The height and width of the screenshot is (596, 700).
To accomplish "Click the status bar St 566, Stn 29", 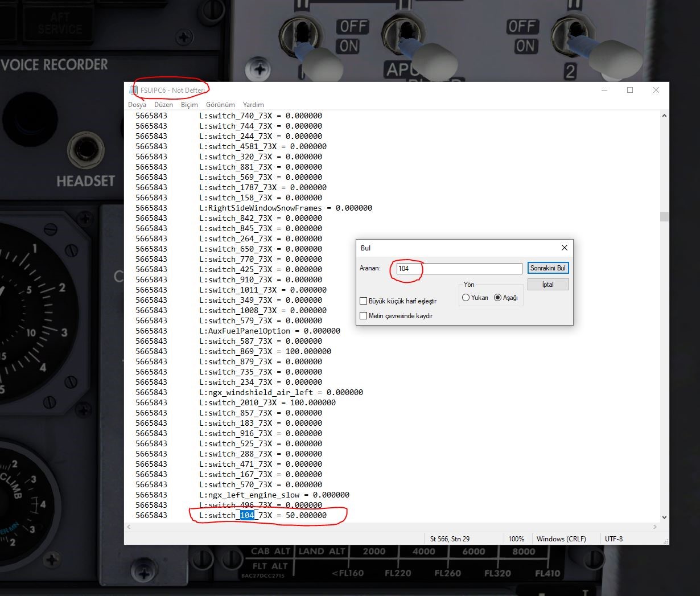I will coord(450,539).
